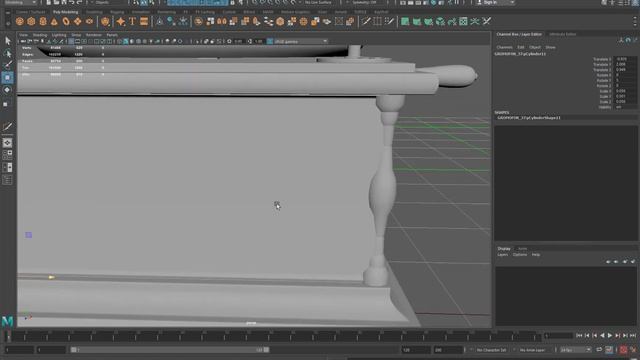Click the Outliner toggle icon in left sidebar
This screenshot has height=360, width=640.
point(7,180)
